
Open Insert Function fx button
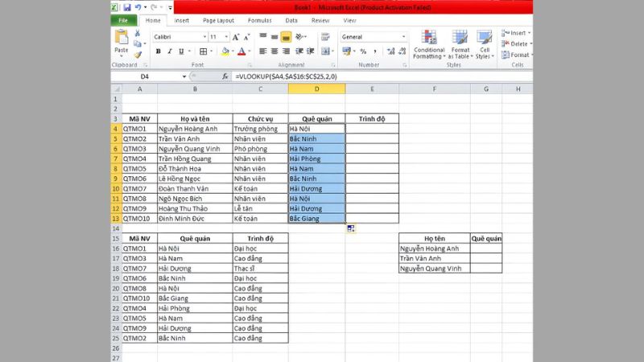(225, 76)
